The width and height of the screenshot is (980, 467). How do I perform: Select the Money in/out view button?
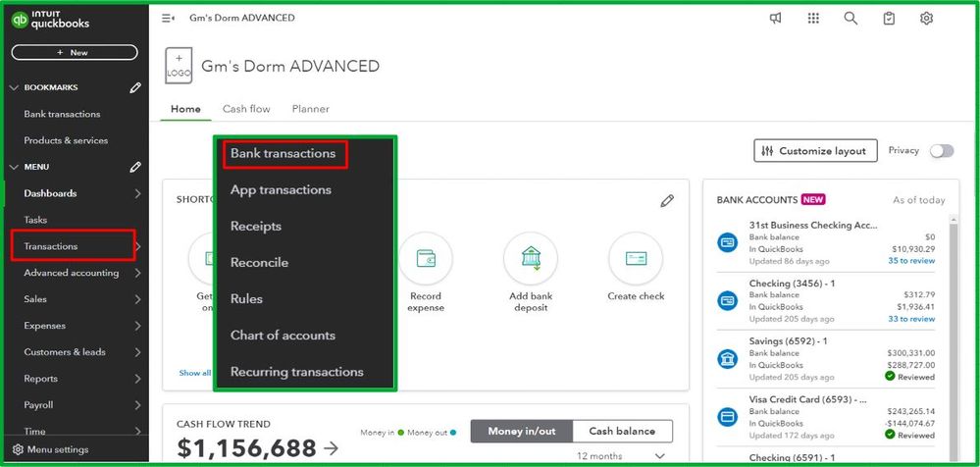click(x=522, y=432)
